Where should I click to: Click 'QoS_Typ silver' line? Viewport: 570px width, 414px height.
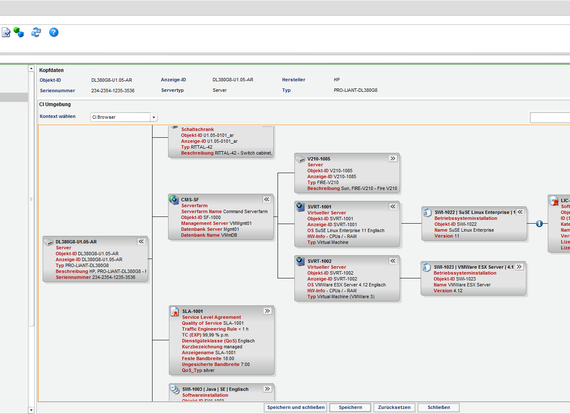(x=198, y=370)
